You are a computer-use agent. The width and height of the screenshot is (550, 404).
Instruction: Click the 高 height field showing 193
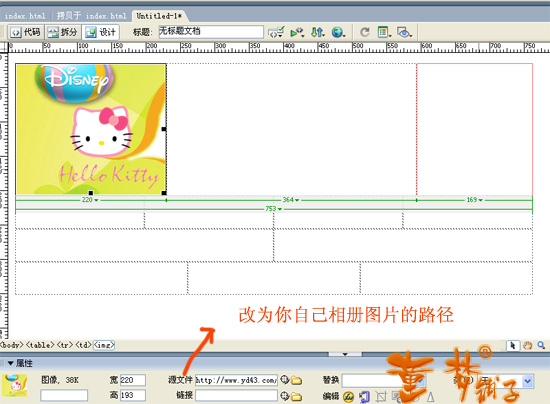(x=133, y=395)
